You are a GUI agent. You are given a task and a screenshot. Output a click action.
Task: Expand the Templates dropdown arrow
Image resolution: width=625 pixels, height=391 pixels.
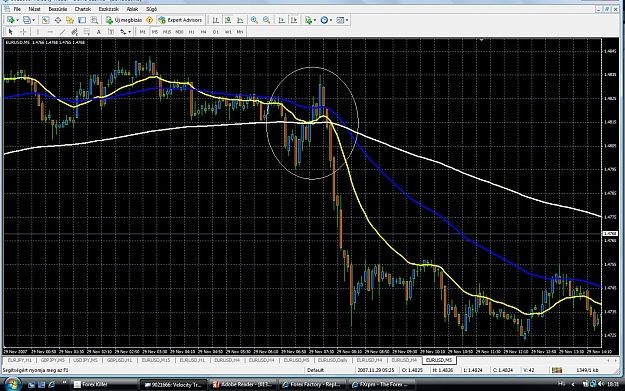tap(347, 20)
